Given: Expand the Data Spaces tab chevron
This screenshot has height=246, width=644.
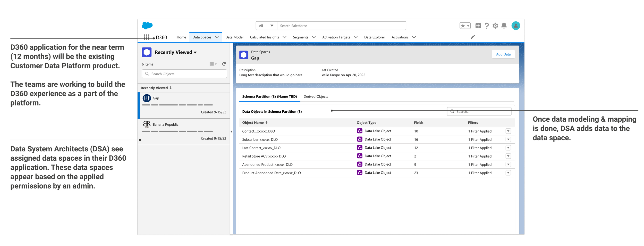Looking at the screenshot, I should [217, 37].
